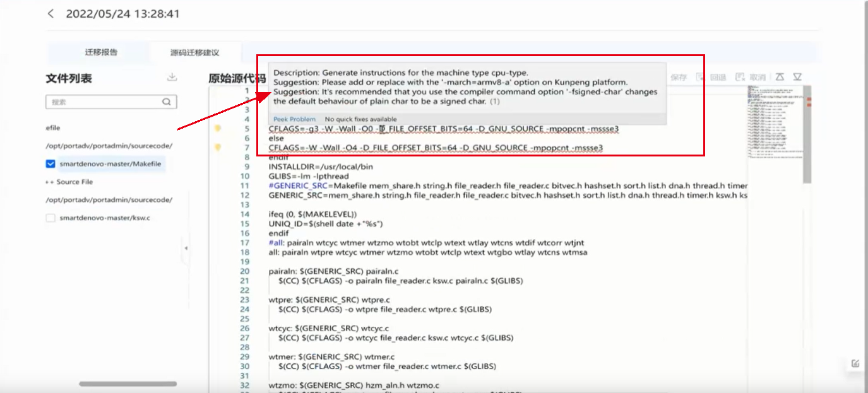The width and height of the screenshot is (868, 393).
Task: Collapse the file list panel handle
Action: (x=186, y=249)
